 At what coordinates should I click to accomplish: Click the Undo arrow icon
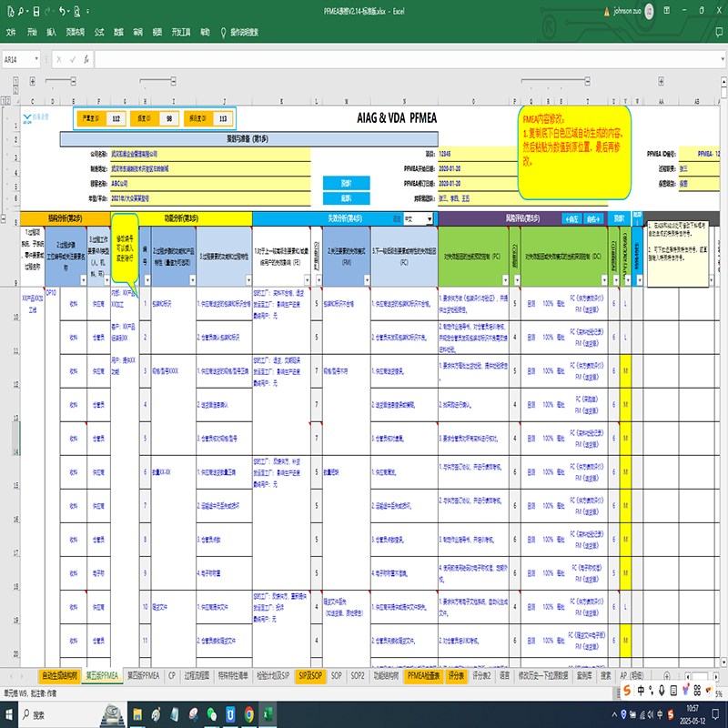tap(62, 11)
